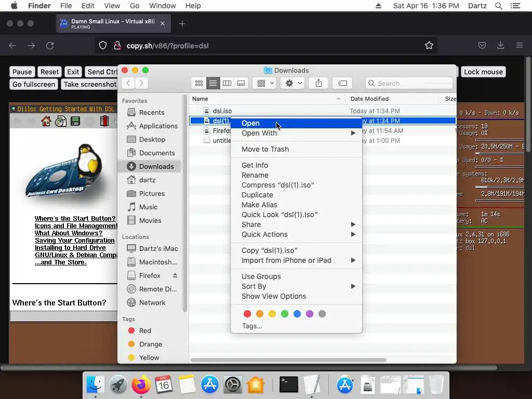Expand the Quick Actions submenu
The height and width of the screenshot is (399, 532).
point(296,234)
